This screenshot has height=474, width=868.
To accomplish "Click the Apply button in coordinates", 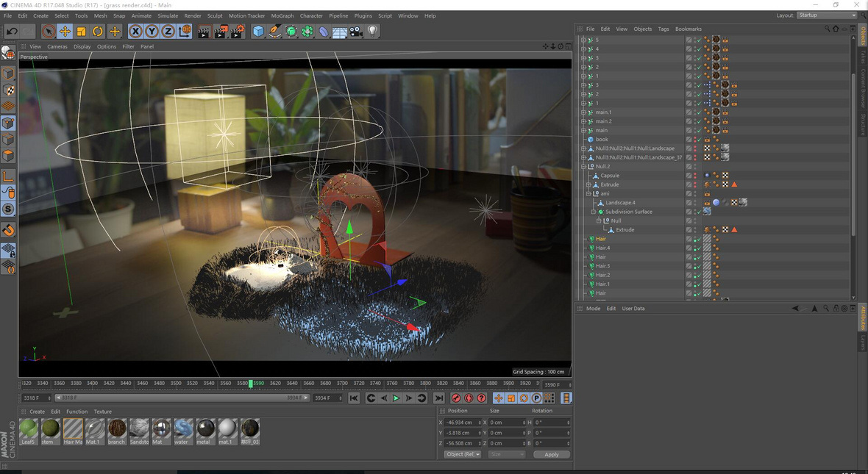I will pyautogui.click(x=551, y=454).
